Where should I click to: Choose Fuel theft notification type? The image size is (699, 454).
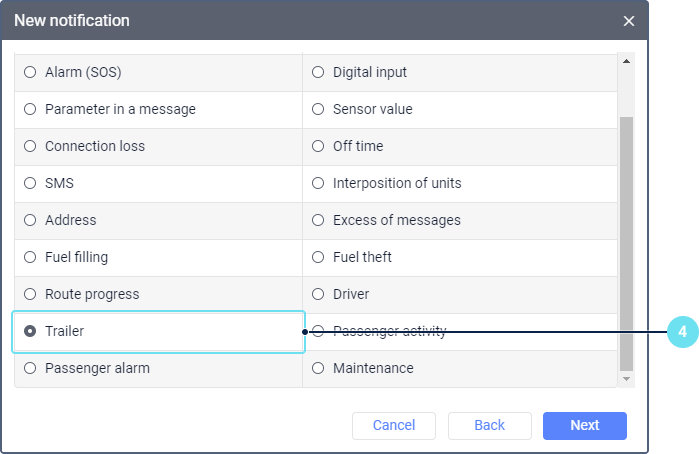point(318,257)
